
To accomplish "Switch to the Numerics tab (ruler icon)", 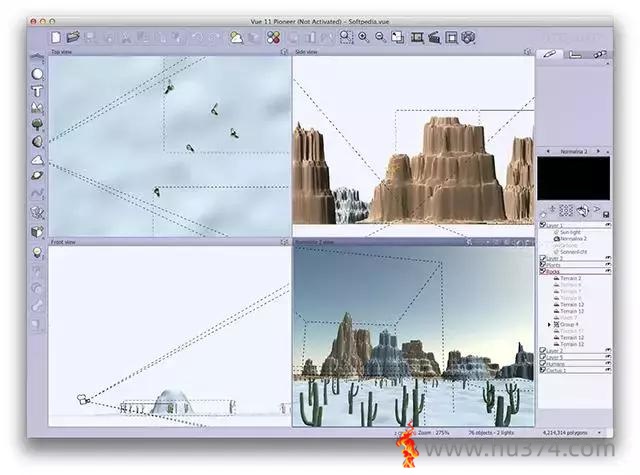I will (575, 54).
